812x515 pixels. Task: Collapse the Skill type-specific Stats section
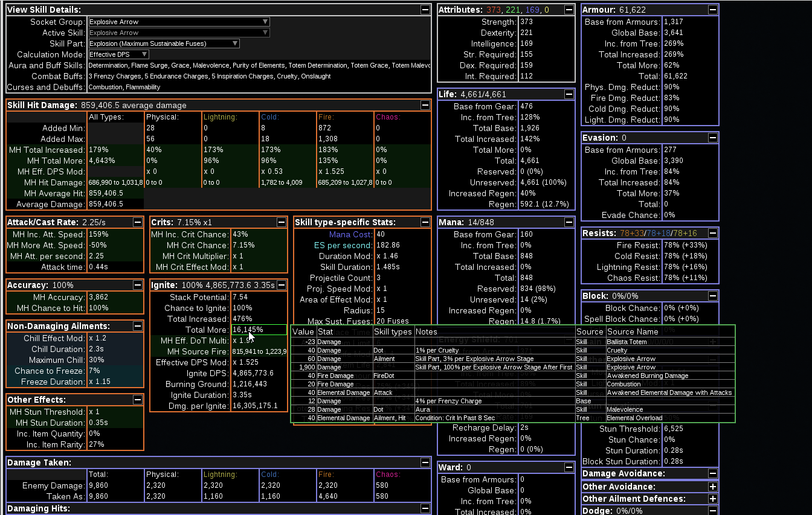[x=425, y=222]
